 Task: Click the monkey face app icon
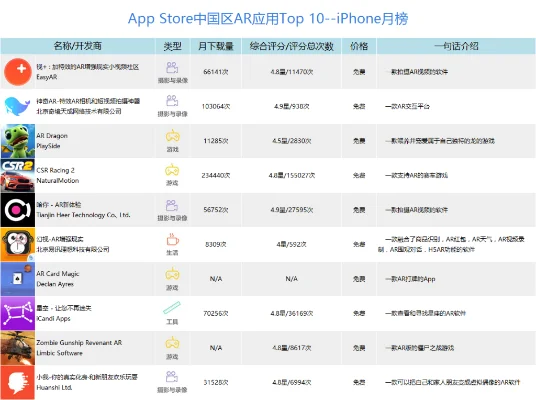click(x=17, y=244)
